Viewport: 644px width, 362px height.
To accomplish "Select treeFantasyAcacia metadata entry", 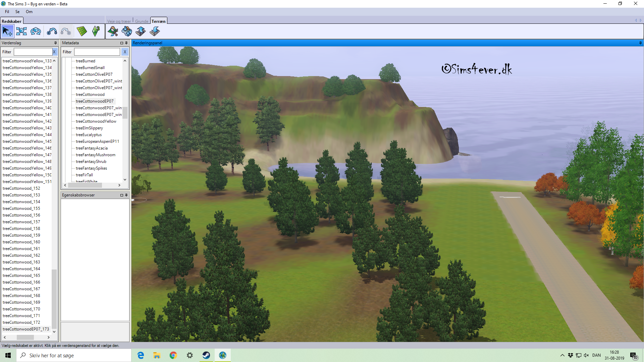I will (x=92, y=148).
